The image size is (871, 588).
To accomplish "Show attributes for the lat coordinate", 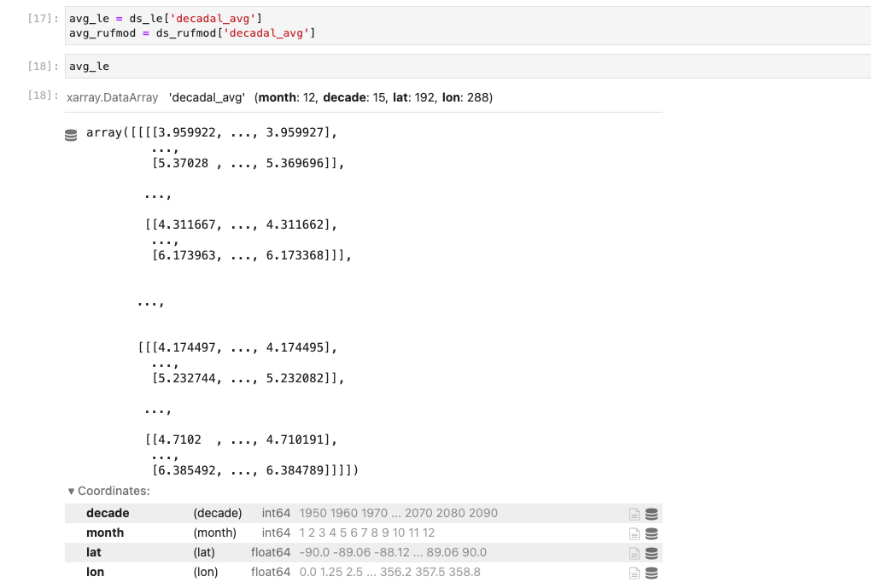I will click(x=634, y=553).
